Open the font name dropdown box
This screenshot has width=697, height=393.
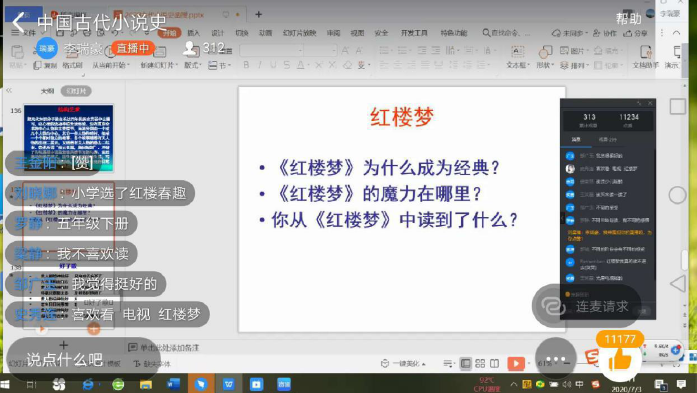tap(272, 50)
